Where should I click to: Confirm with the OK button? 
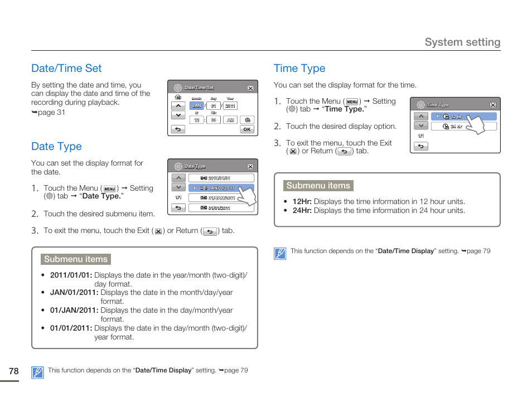pos(247,129)
